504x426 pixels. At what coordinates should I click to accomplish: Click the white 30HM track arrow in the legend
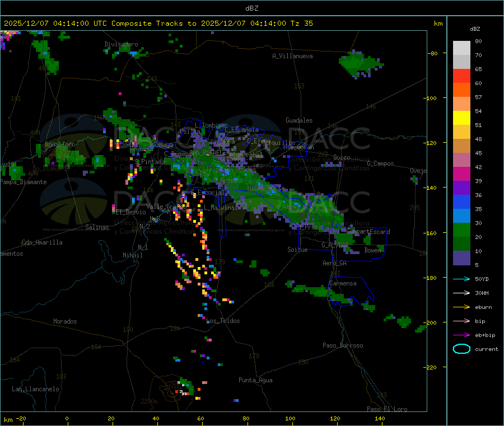pos(461,293)
